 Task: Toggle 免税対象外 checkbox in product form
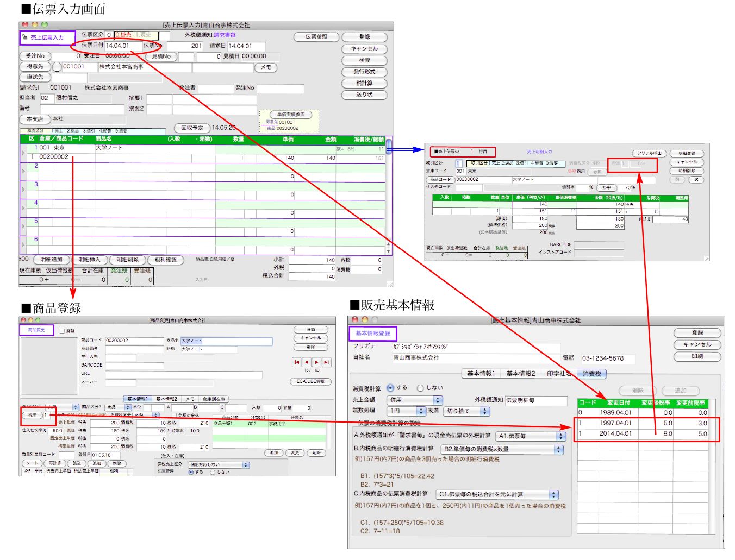(175, 415)
